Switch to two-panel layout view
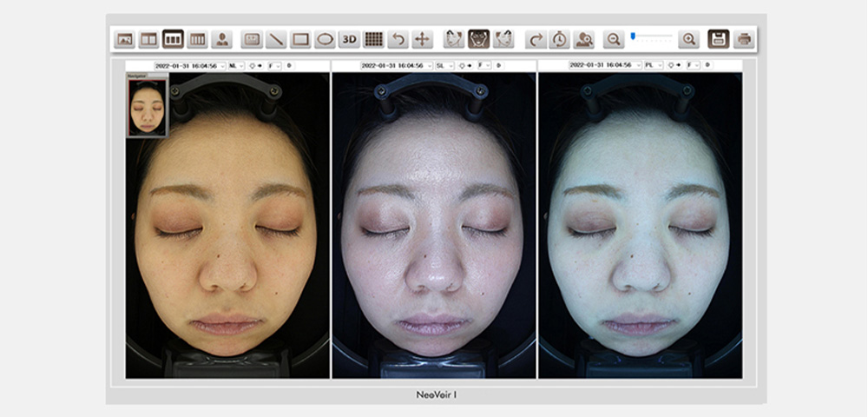Image resolution: width=868 pixels, height=417 pixels. pyautogui.click(x=148, y=39)
